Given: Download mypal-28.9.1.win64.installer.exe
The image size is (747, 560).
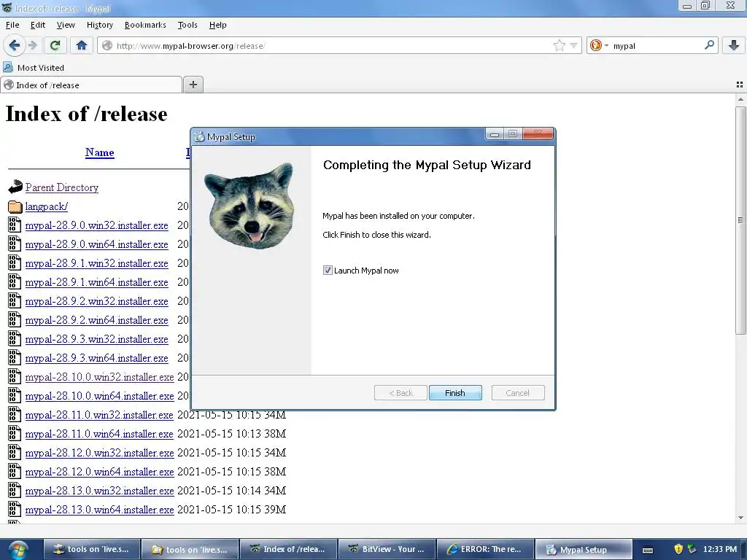Looking at the screenshot, I should [x=97, y=282].
